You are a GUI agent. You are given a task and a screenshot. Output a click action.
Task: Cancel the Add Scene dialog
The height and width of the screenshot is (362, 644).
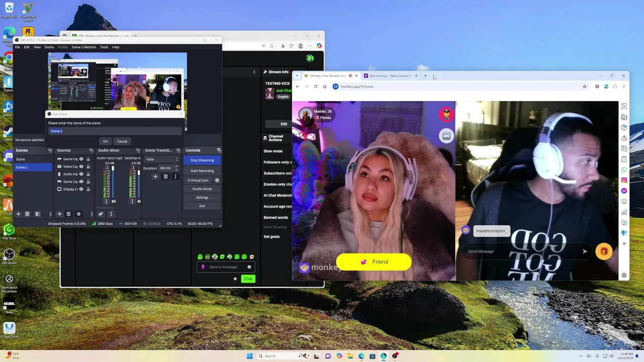(x=122, y=141)
